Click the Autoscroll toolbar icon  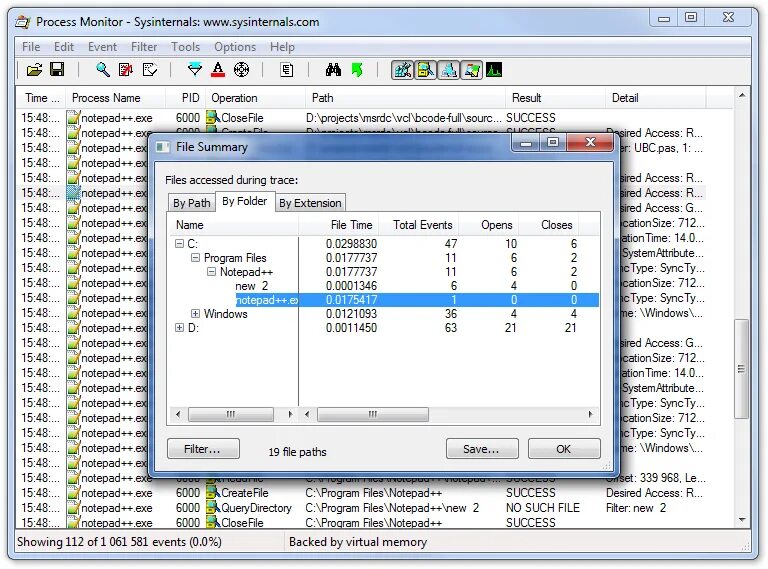click(126, 70)
